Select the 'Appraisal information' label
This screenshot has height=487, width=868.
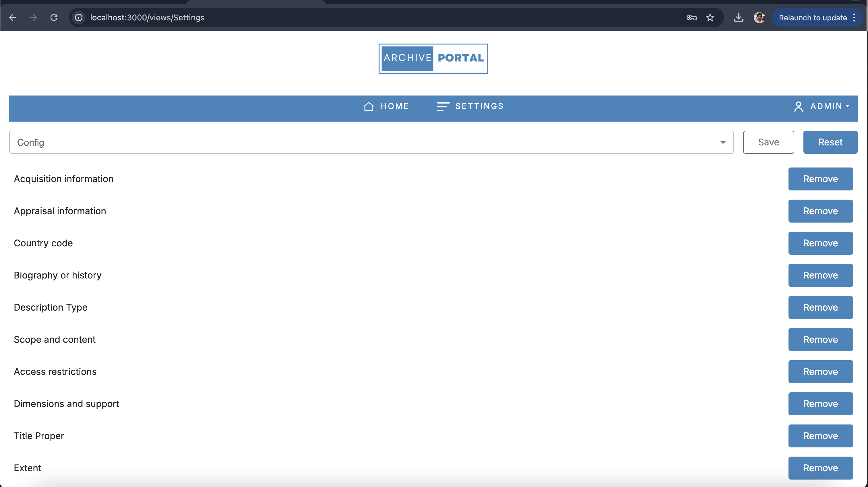(x=60, y=211)
